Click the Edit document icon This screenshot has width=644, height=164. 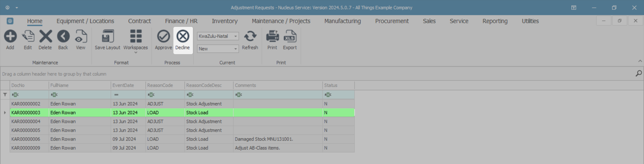pyautogui.click(x=28, y=36)
